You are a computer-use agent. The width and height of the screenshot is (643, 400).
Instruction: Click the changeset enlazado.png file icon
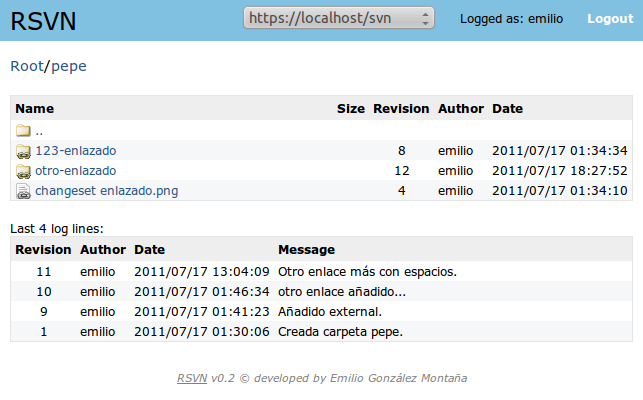coord(23,191)
